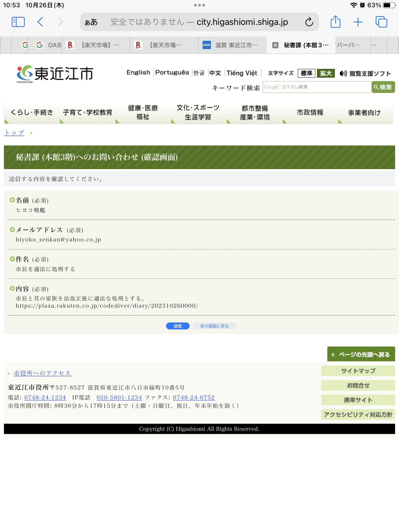The height and width of the screenshot is (532, 399).
Task: Open the ぁあ page settings menu
Action: click(91, 22)
